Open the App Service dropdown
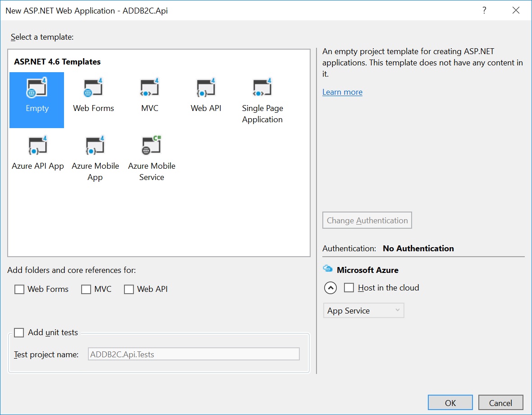 [x=363, y=310]
